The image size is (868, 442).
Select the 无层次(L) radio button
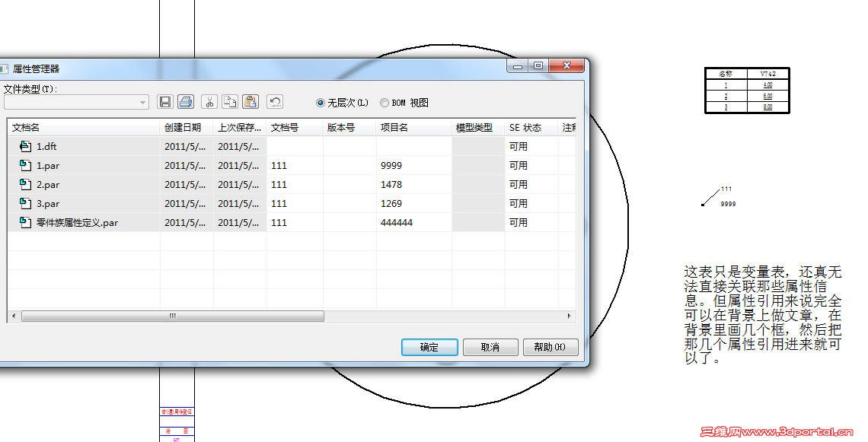pos(320,103)
